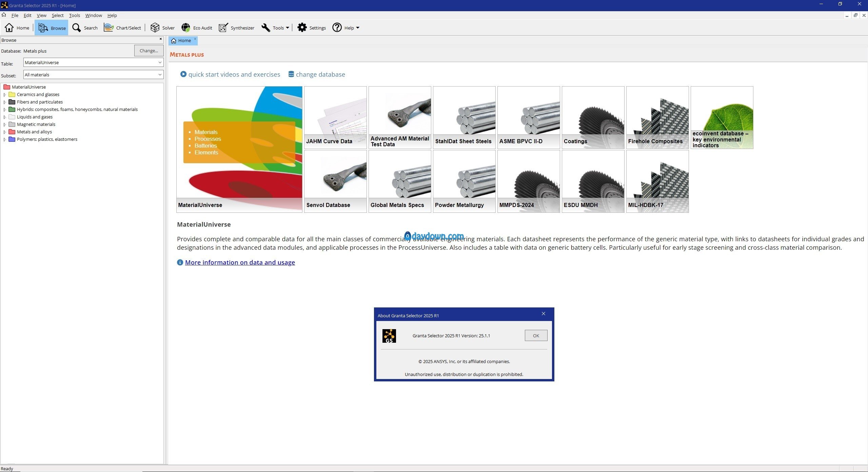Click the Change... database button

149,51
